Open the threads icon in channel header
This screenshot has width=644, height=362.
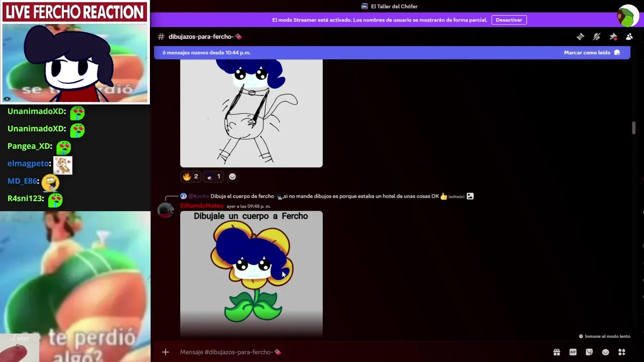click(580, 37)
